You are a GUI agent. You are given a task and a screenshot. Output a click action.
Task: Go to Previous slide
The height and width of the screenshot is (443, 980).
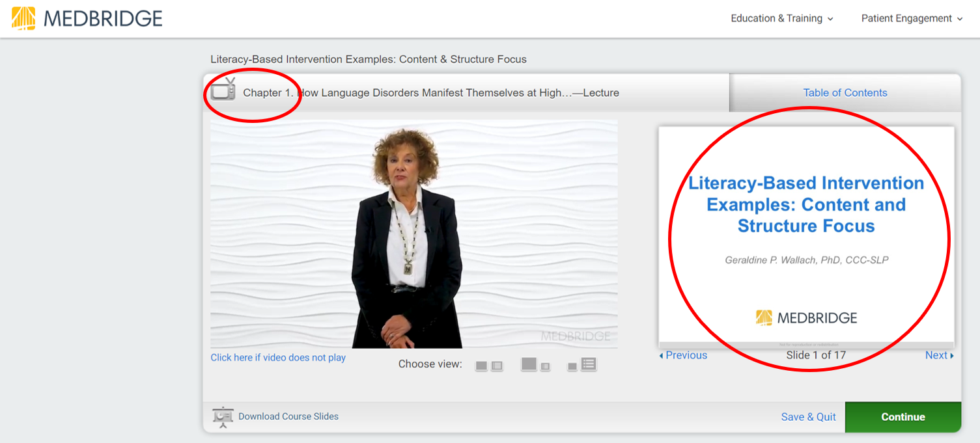(683, 355)
